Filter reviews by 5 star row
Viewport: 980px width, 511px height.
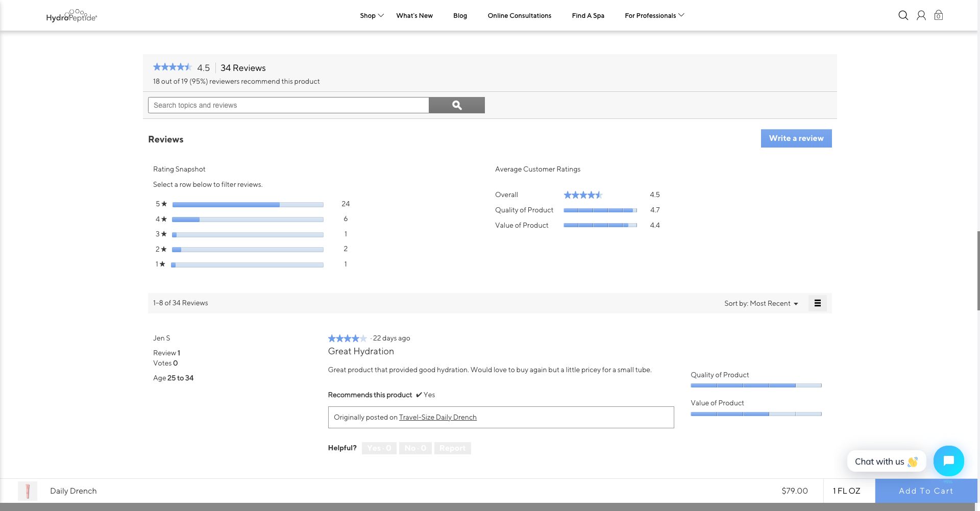click(248, 204)
